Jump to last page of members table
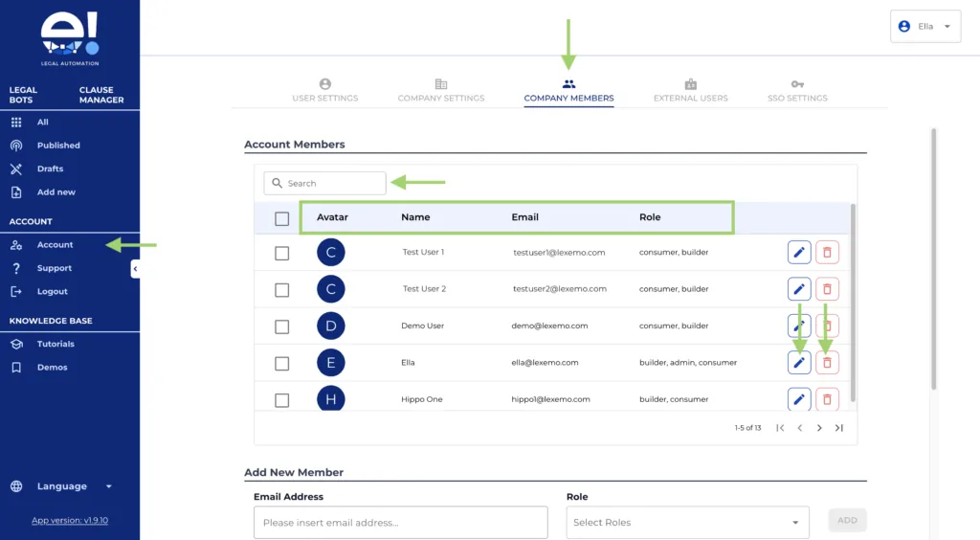This screenshot has width=980, height=540. click(839, 428)
